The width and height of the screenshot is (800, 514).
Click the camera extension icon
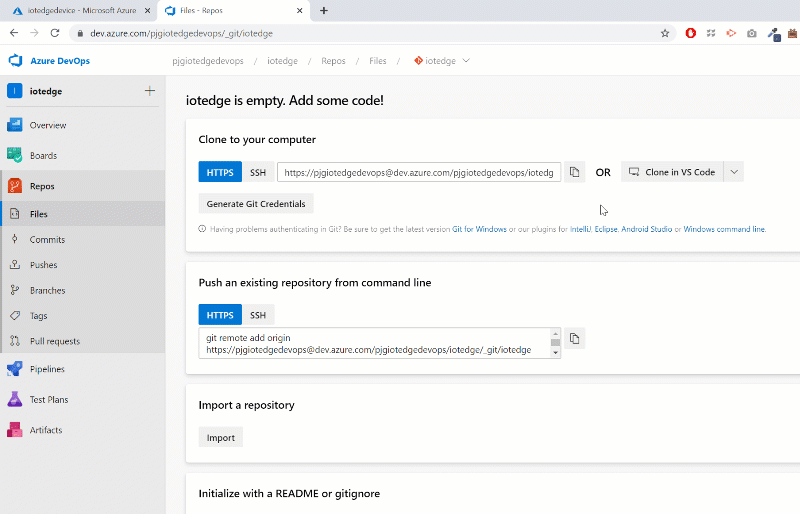[x=752, y=33]
